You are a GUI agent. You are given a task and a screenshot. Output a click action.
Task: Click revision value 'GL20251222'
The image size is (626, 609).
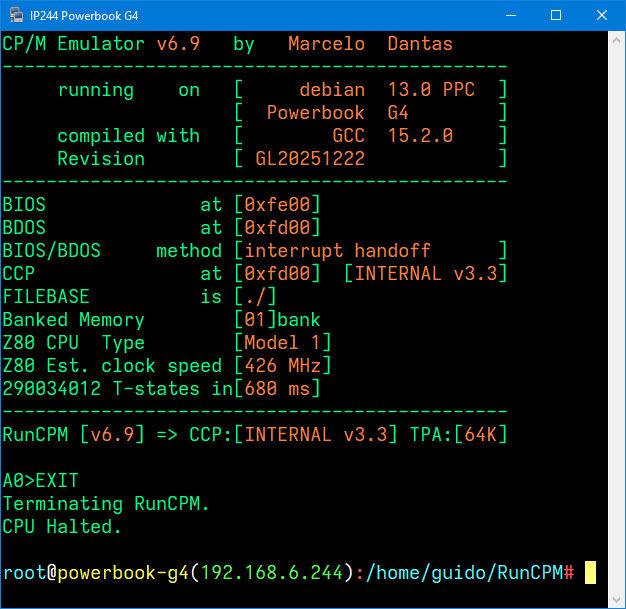[310, 159]
